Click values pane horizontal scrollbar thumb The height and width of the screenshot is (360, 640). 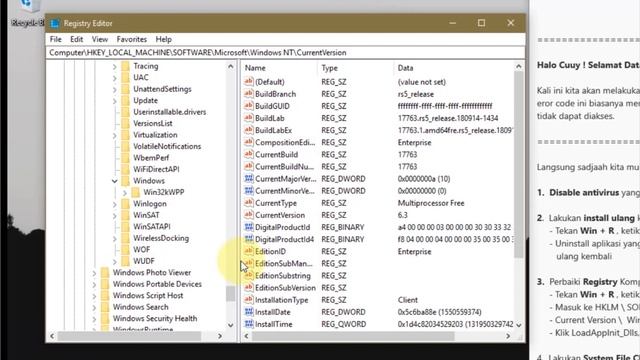[353, 336]
